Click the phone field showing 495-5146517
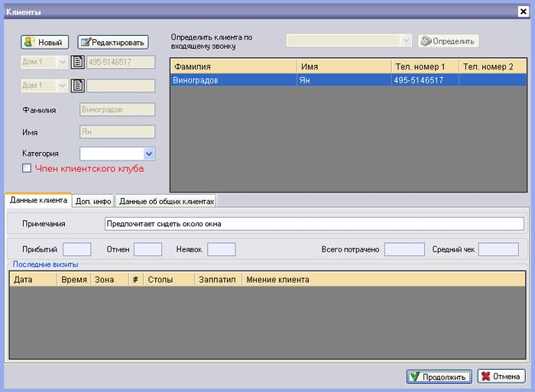Image resolution: width=535 pixels, height=392 pixels. (x=121, y=62)
